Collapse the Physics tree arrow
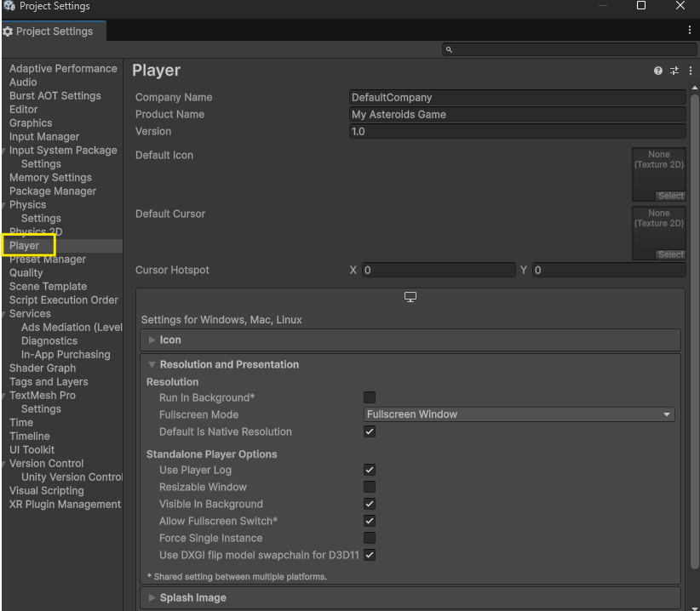 point(4,205)
